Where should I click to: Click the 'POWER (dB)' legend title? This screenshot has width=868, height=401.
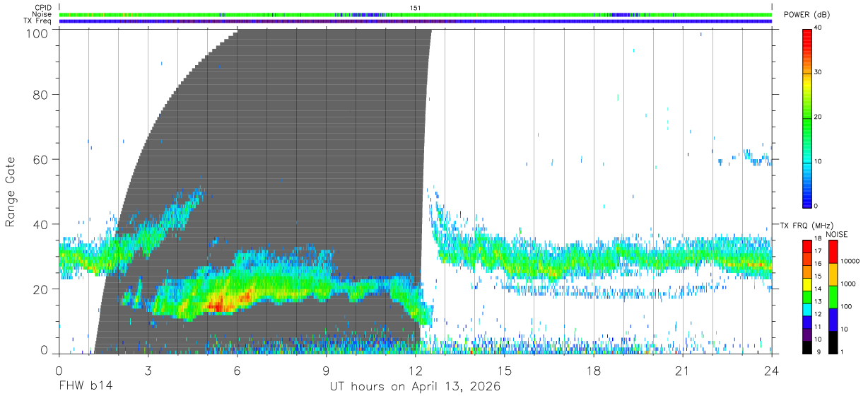pos(807,15)
